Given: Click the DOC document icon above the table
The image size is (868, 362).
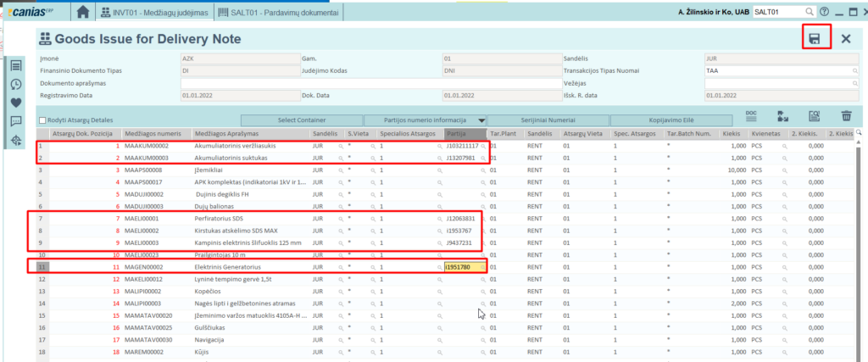Looking at the screenshot, I should click(750, 117).
